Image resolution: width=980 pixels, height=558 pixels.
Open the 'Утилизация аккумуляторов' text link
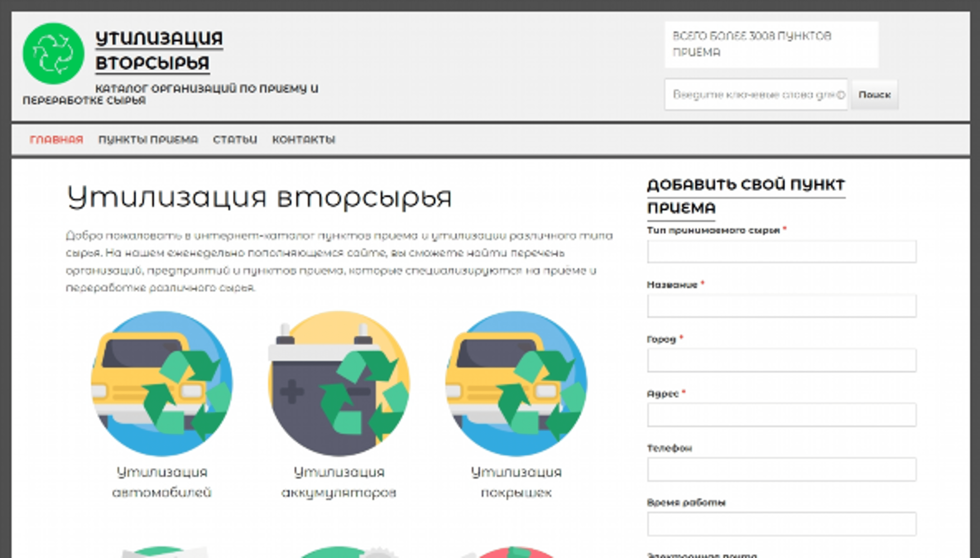[339, 482]
